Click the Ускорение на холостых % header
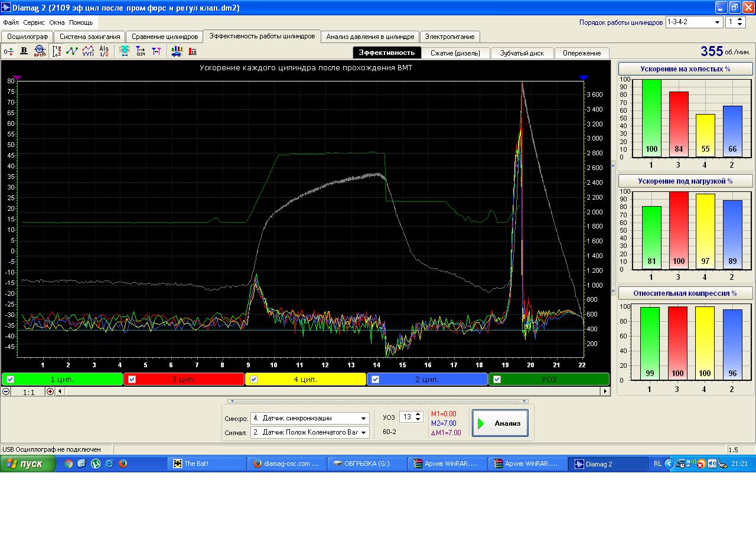756x558 pixels. 685,69
